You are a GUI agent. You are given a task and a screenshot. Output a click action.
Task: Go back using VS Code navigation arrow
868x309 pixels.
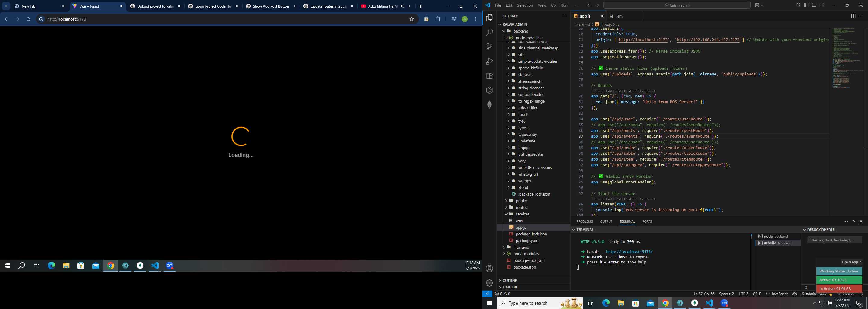click(589, 5)
